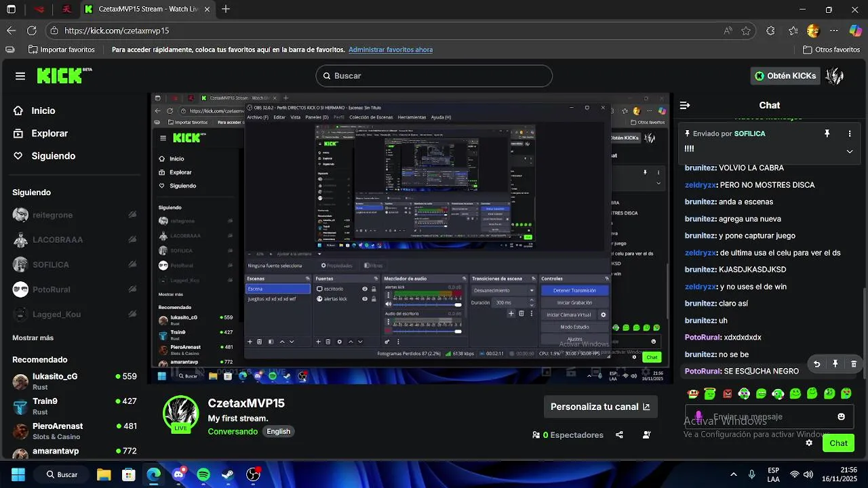Open the pinned message three-dot menu

click(x=850, y=134)
